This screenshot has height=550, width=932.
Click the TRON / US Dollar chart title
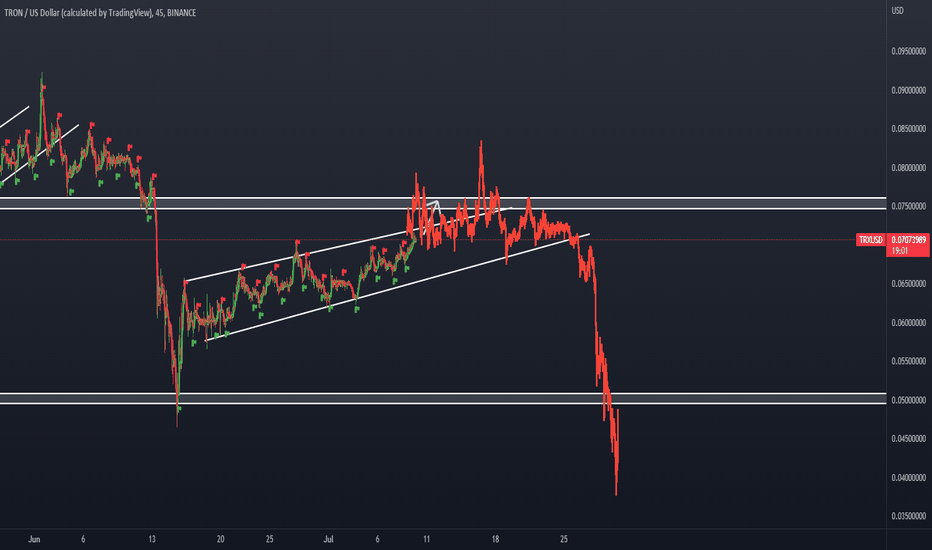pos(100,12)
